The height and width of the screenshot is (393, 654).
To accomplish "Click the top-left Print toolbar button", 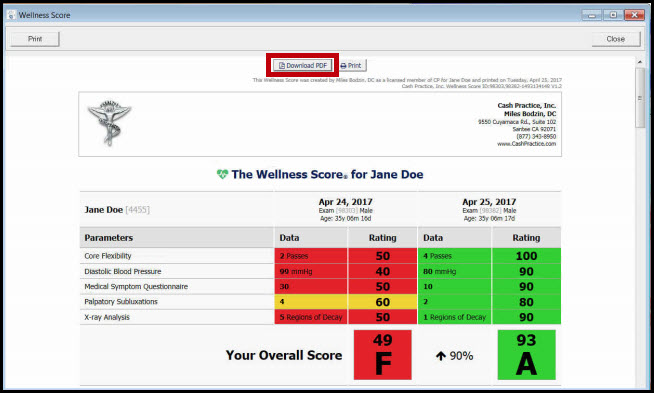I will (35, 39).
